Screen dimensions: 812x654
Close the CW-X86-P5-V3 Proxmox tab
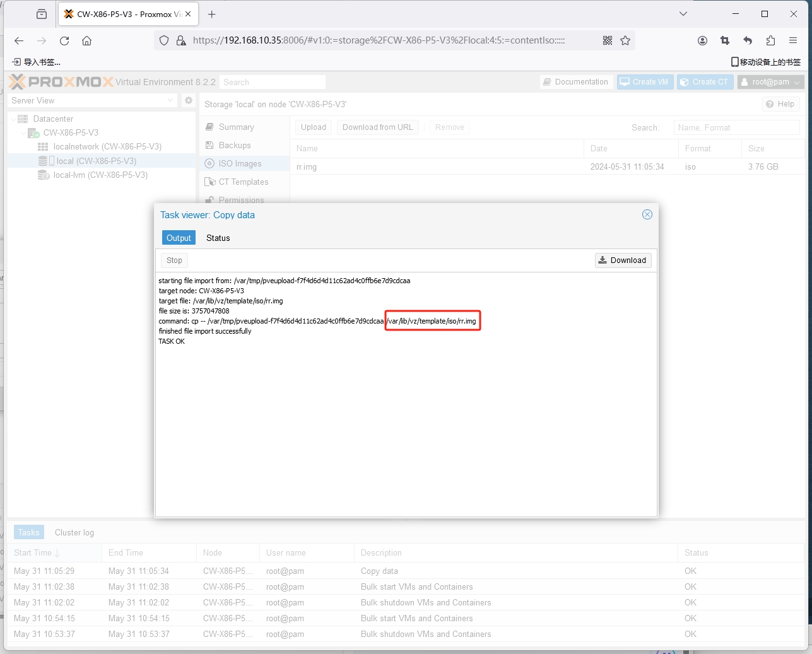[188, 14]
